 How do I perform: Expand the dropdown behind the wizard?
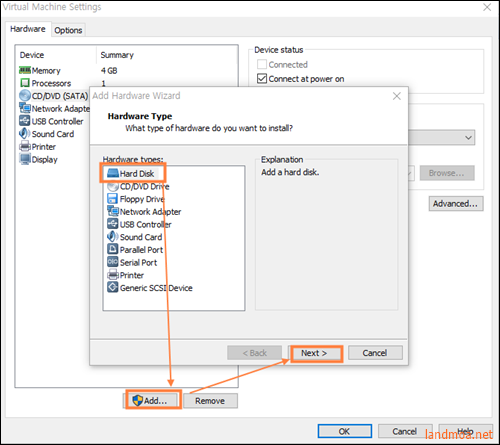pos(468,137)
